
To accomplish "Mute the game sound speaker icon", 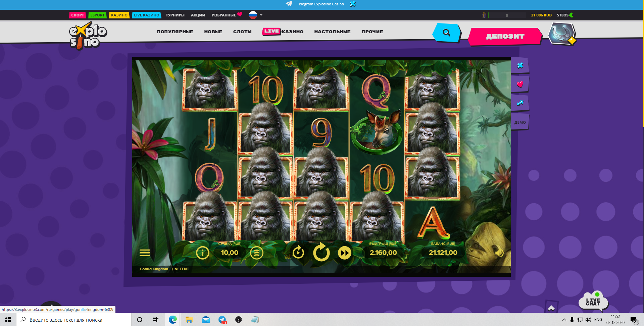I will click(499, 253).
